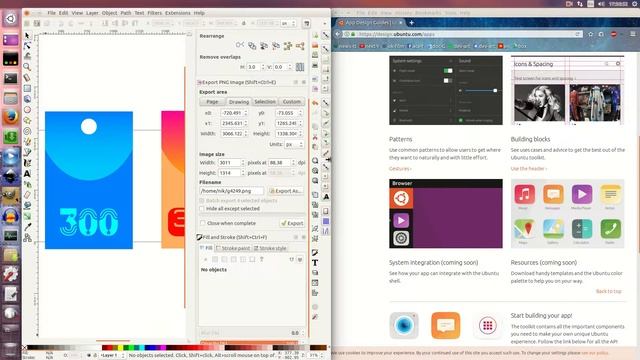Step the Remove overlaps H spinner
Viewport: 640px width, 360px height.
tap(263, 67)
